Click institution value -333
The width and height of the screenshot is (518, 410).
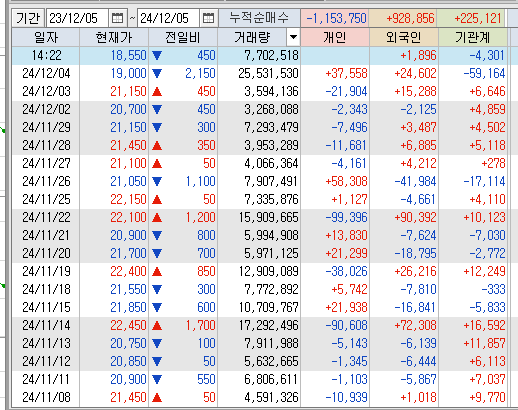coord(493,289)
